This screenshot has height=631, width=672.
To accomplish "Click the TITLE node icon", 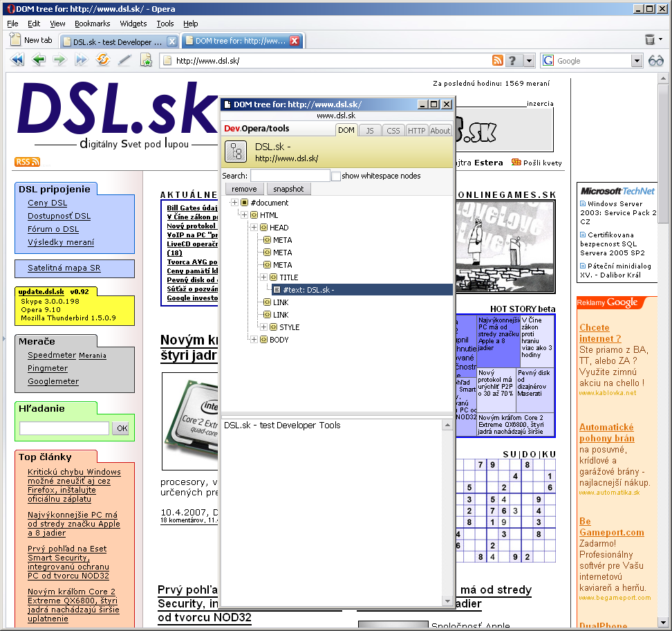I will 273,277.
